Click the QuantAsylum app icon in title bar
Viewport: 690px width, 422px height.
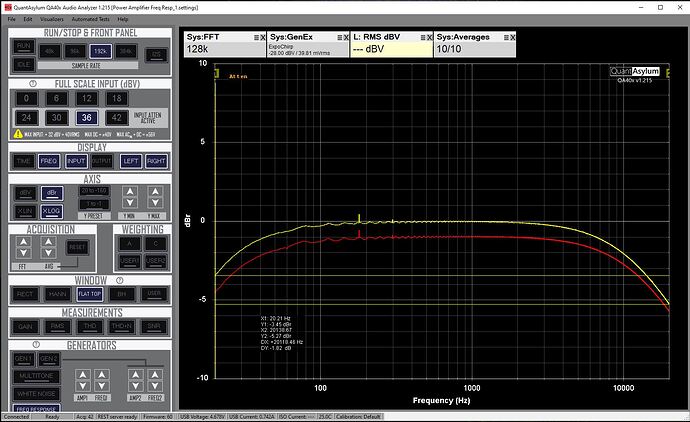[x=8, y=7]
